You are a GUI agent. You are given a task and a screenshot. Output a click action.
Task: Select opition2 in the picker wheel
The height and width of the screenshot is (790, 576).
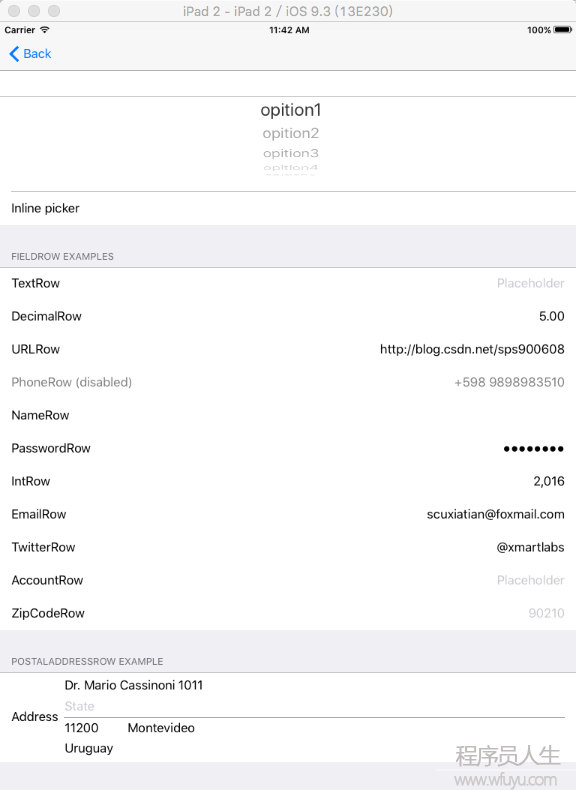point(291,133)
